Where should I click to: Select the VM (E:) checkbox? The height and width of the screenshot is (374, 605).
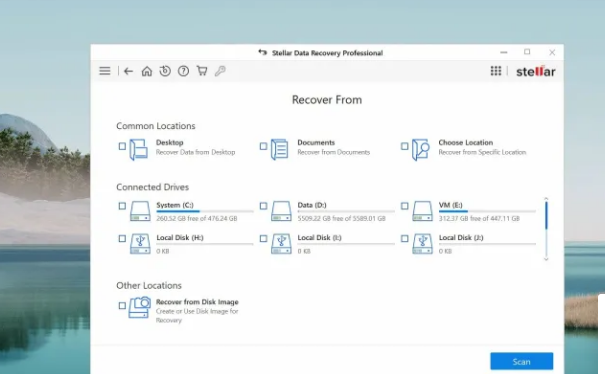point(404,206)
